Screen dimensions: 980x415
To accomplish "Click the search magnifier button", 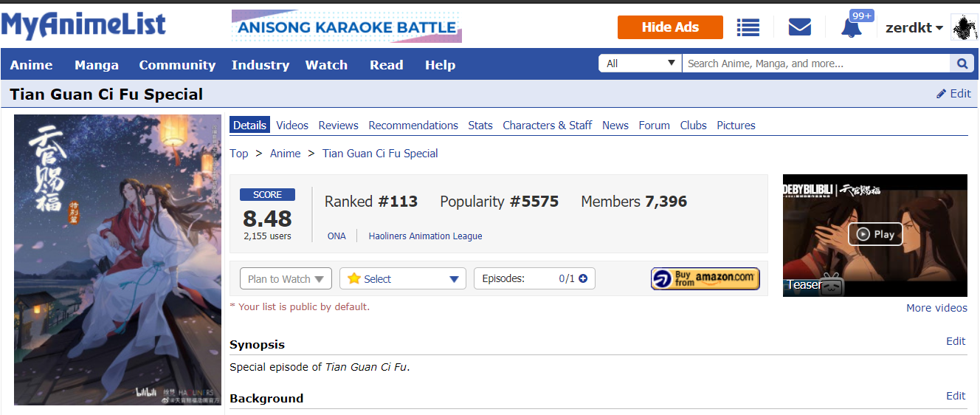I will point(962,64).
